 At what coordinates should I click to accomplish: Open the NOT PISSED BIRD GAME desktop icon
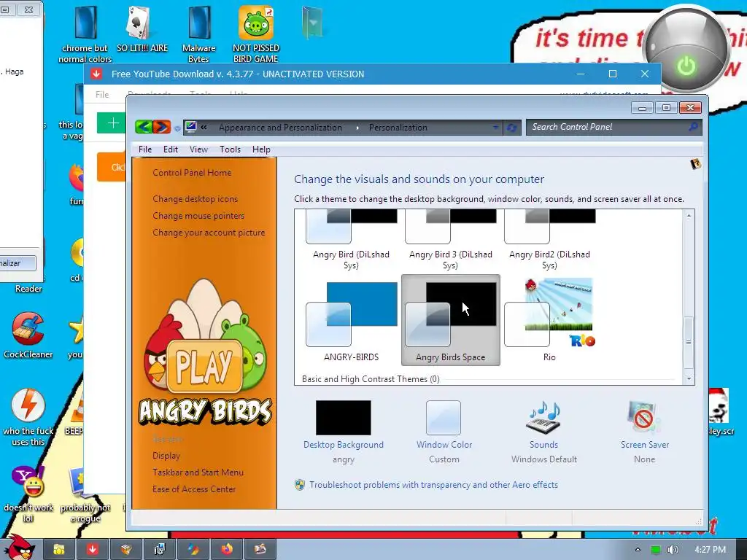[x=256, y=34]
